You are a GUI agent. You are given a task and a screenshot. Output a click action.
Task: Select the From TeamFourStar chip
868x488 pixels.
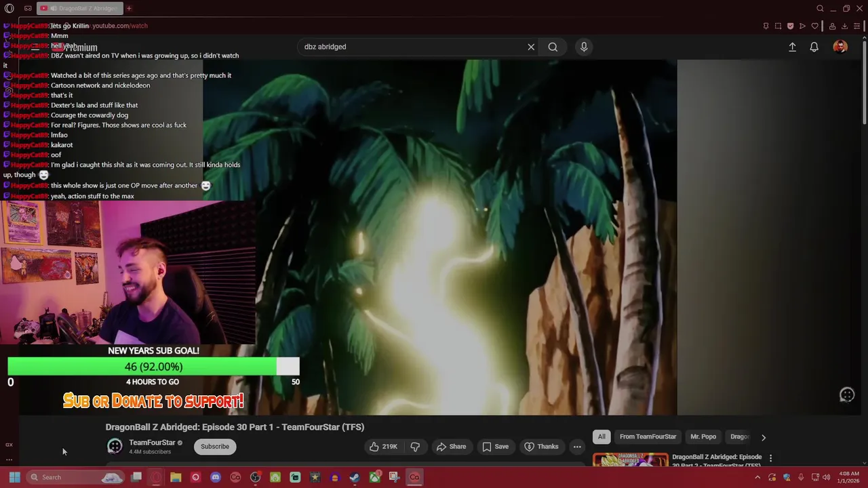648,436
